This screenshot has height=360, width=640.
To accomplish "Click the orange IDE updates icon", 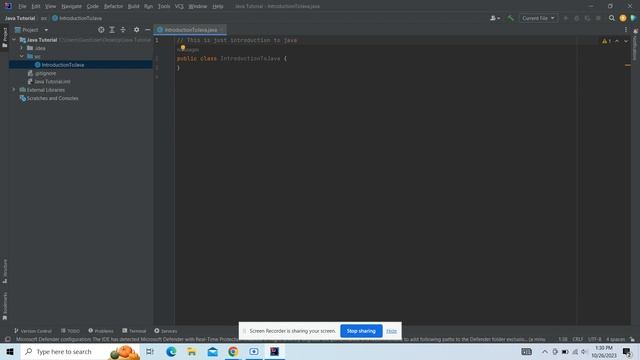I will 623,18.
